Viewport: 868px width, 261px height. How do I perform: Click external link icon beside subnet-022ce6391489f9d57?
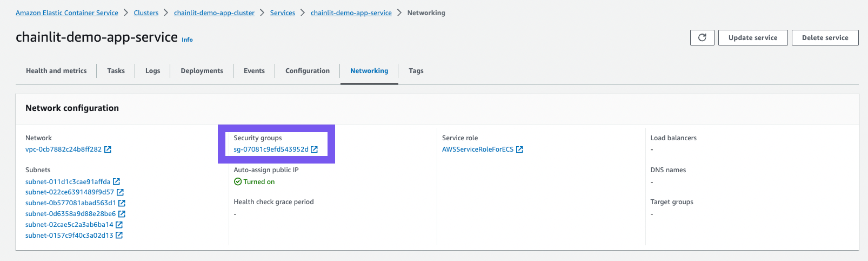(x=120, y=192)
